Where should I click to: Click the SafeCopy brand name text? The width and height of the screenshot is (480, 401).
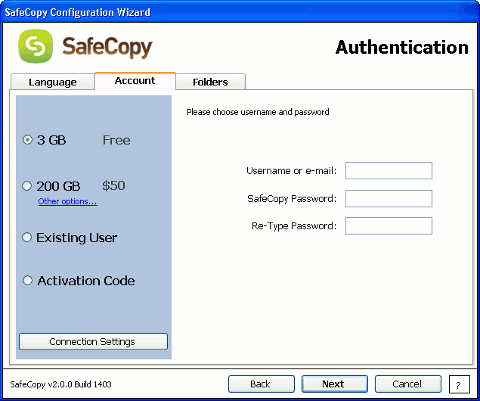(x=107, y=47)
